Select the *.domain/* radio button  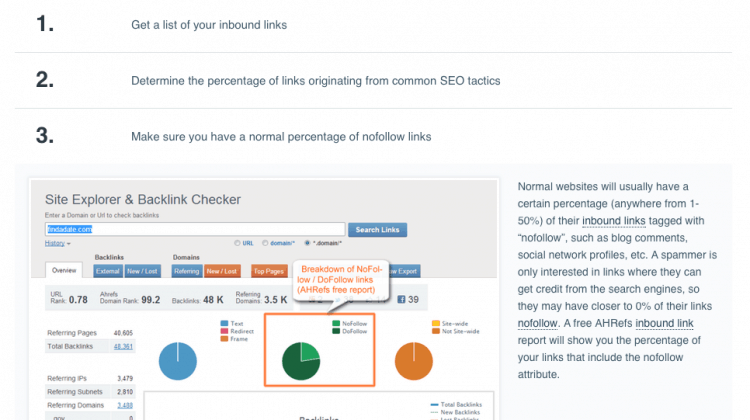tap(307, 243)
